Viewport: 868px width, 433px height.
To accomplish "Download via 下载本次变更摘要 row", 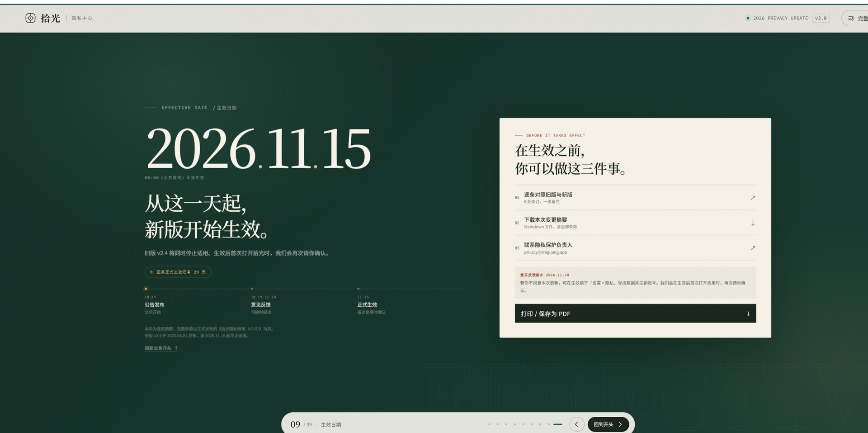I will 635,223.
